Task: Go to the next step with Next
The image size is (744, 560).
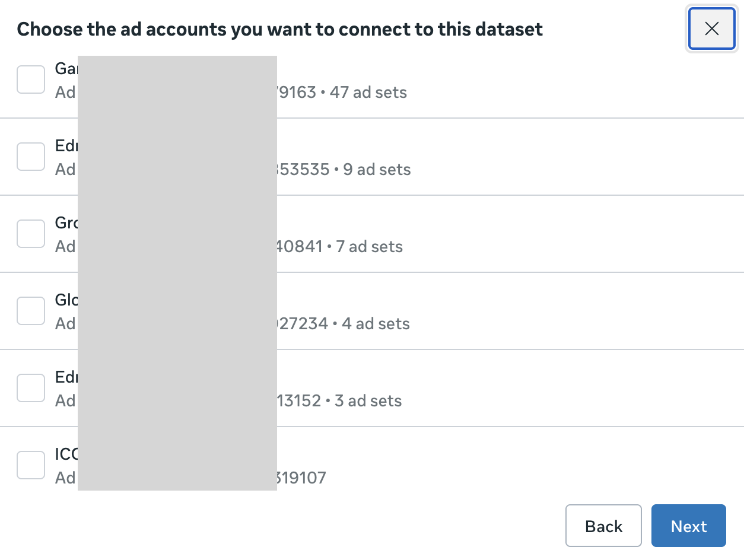Action: [689, 526]
